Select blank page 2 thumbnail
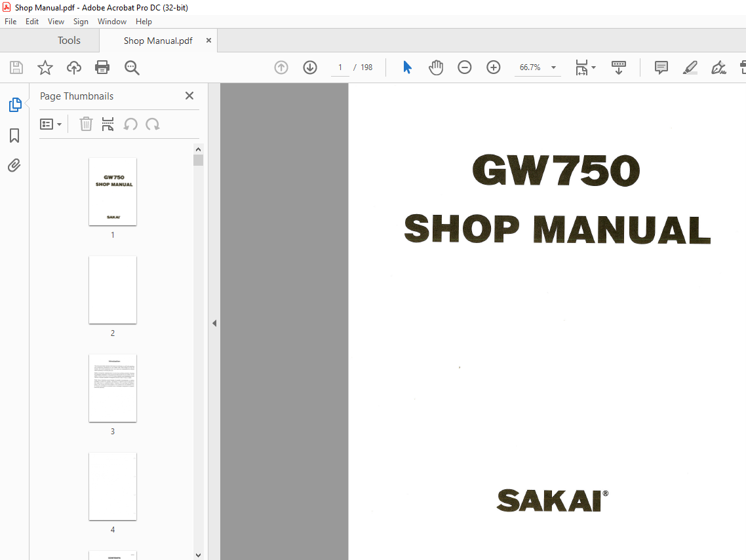The height and width of the screenshot is (560, 746). tap(113, 290)
